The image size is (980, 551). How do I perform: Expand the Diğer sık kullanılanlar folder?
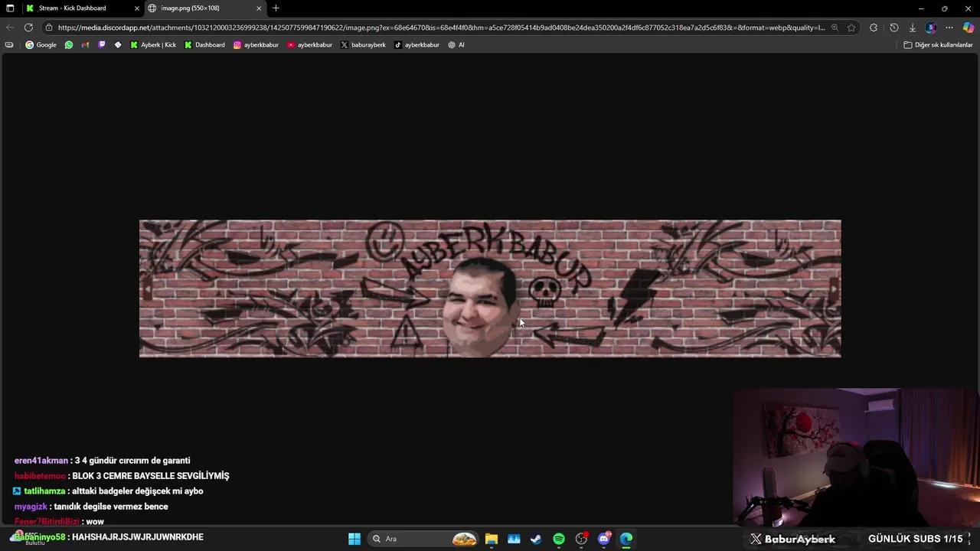click(938, 45)
